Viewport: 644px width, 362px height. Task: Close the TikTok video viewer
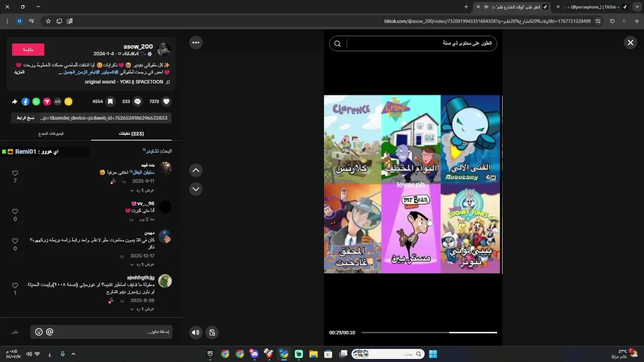[630, 43]
